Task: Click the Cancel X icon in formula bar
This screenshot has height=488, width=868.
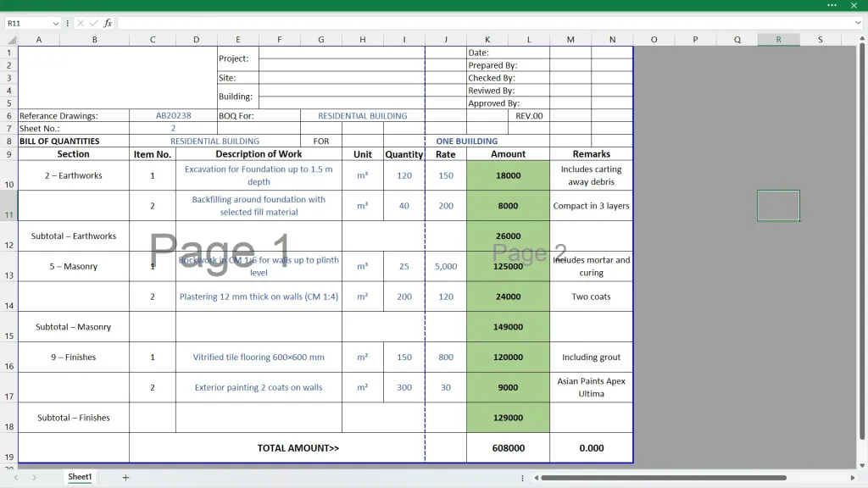Action: [x=81, y=24]
